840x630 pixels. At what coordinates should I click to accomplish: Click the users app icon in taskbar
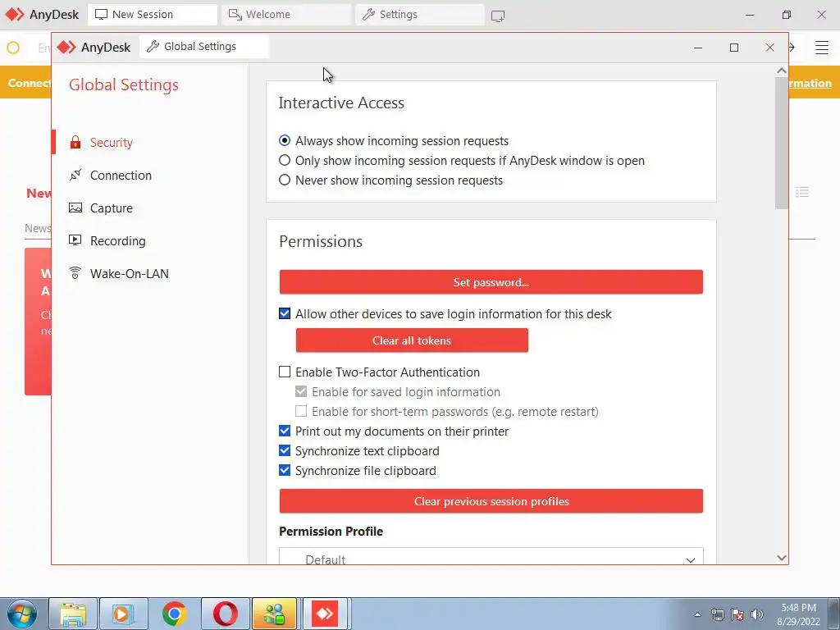pos(274,614)
